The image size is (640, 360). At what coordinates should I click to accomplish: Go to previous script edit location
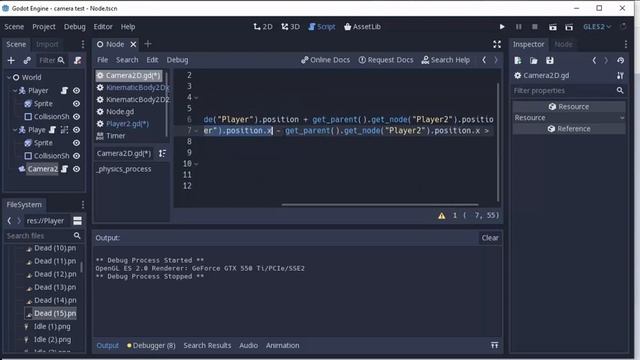(x=484, y=60)
